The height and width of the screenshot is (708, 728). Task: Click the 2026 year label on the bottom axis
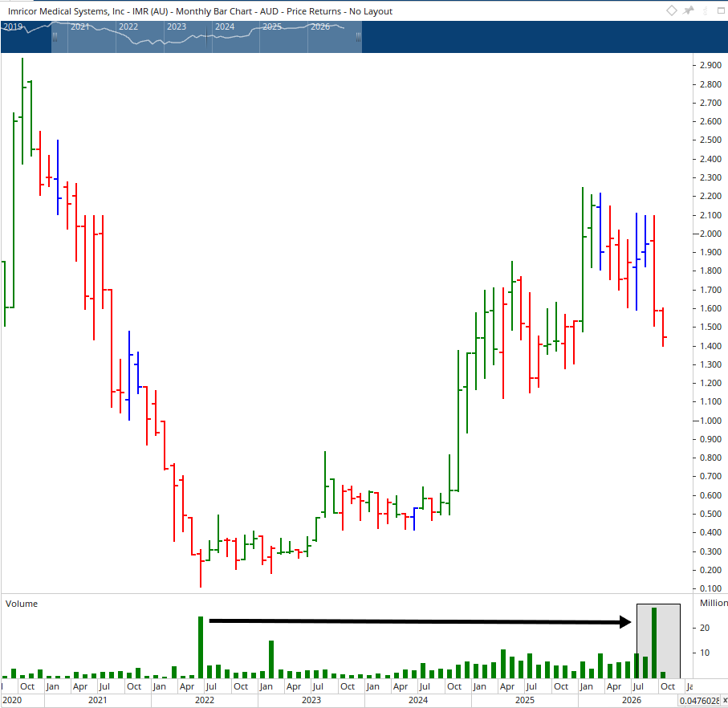click(x=632, y=700)
